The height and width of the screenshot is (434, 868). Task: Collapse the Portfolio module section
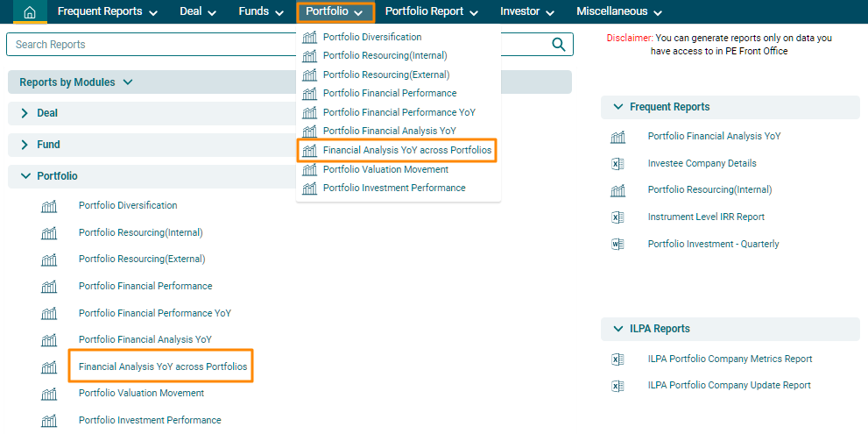pyautogui.click(x=25, y=176)
